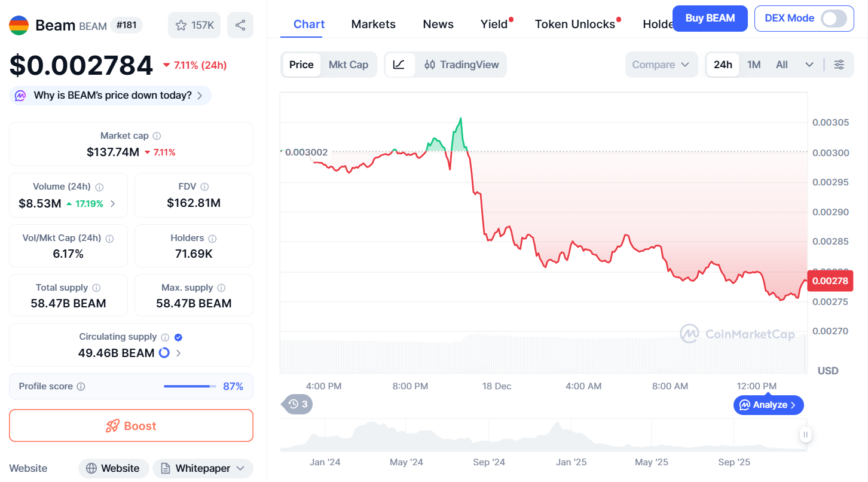Open the Compare dropdown

pos(661,64)
